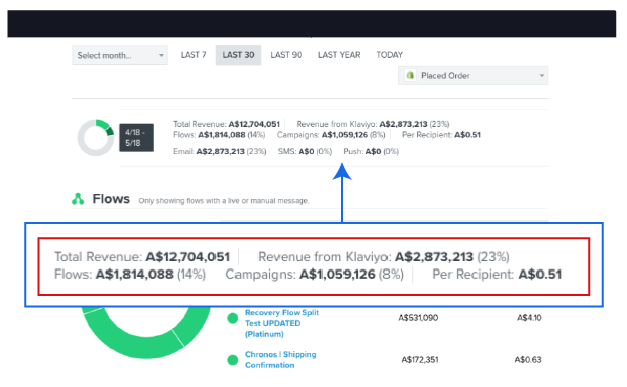
Task: Open Chronos Shipping Confirmation flow link
Action: click(x=280, y=359)
